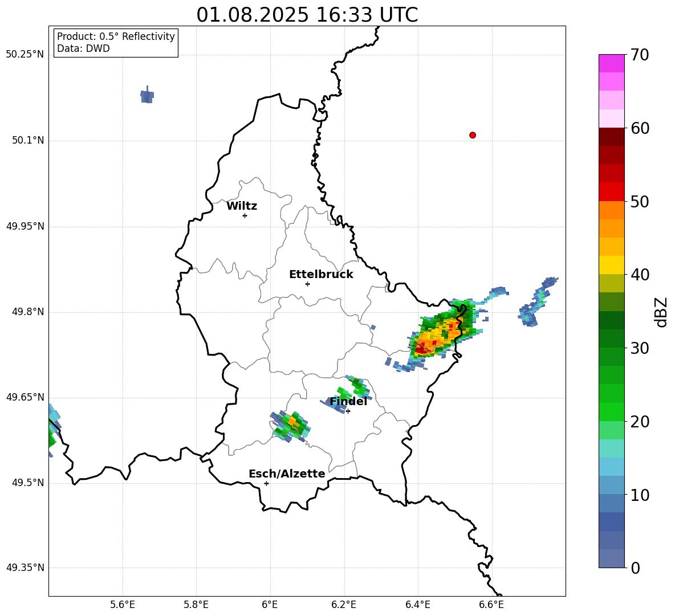Click the cross marker below Ettelbruck
The height and width of the screenshot is (616, 675).
[307, 284]
